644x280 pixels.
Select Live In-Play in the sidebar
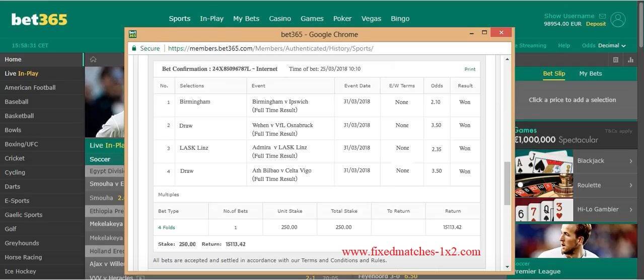click(x=42, y=73)
